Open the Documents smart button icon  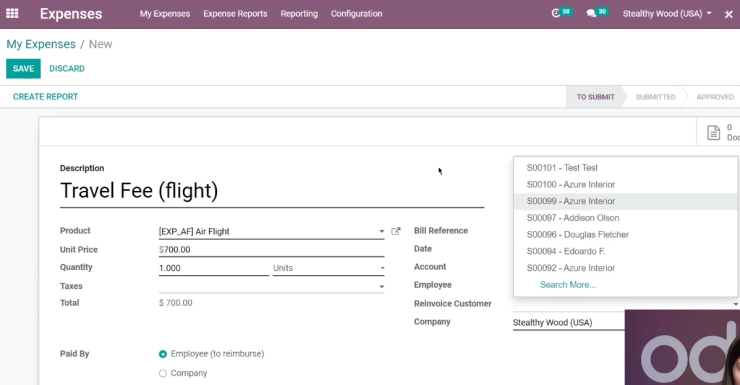pos(714,133)
